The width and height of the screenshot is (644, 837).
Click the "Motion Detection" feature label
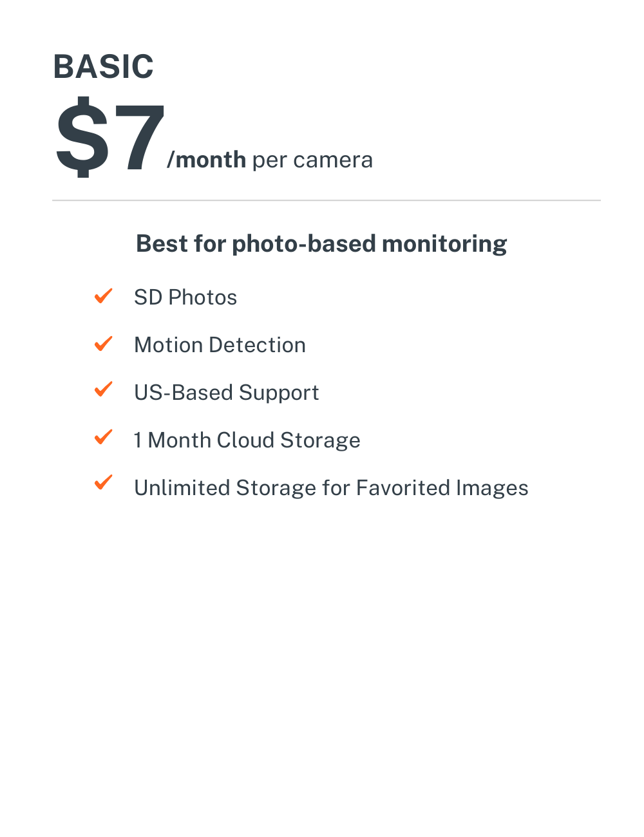pos(220,345)
